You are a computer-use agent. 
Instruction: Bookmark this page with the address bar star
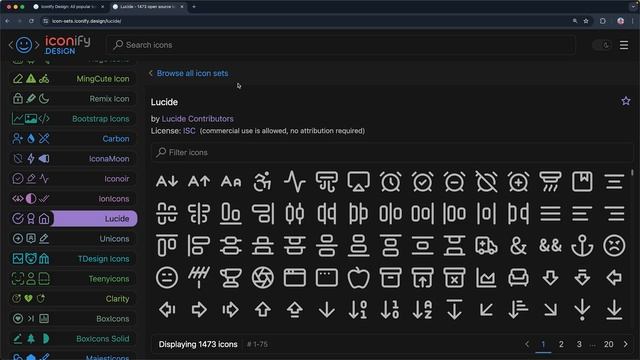click(x=586, y=21)
